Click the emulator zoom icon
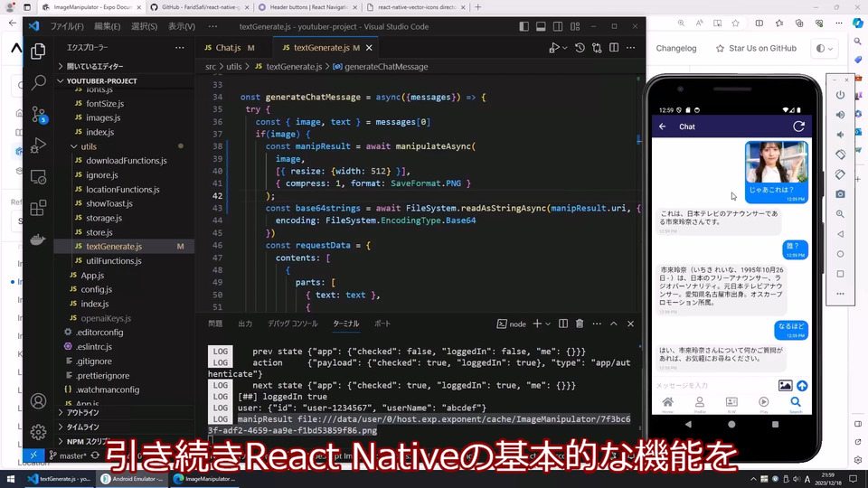Image resolution: width=868 pixels, height=488 pixels. coord(840,213)
